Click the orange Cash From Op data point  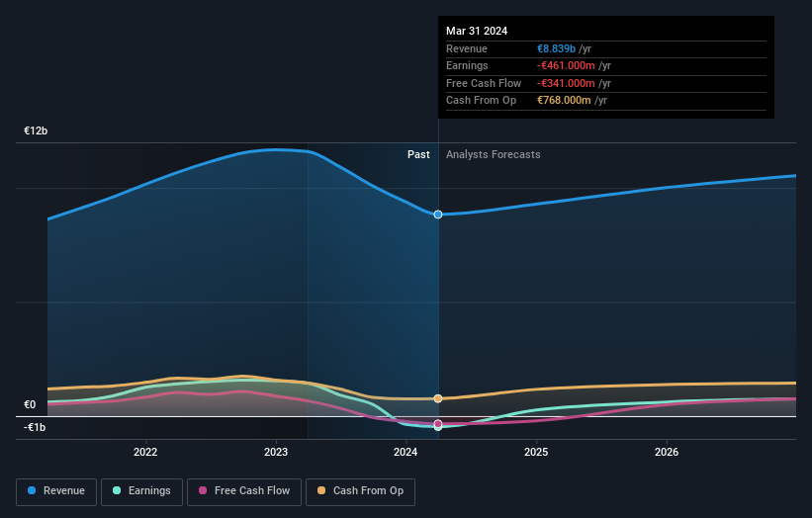tap(438, 398)
